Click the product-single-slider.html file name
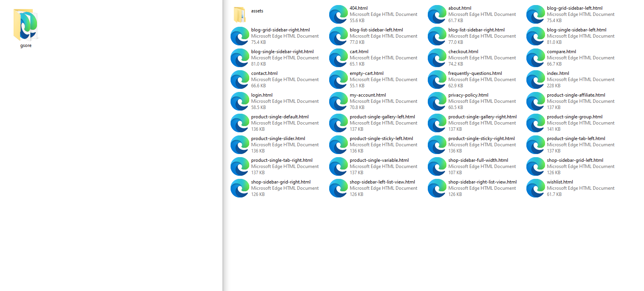The image size is (644, 291). pos(278,139)
